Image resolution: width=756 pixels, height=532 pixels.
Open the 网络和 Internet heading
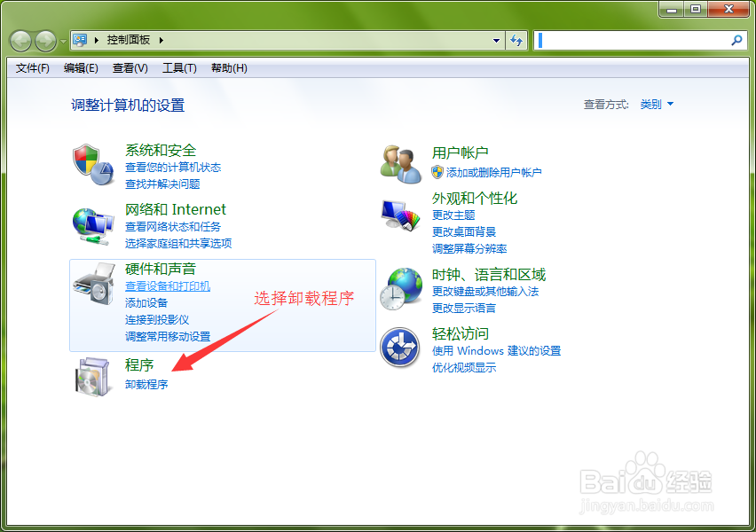tap(176, 209)
